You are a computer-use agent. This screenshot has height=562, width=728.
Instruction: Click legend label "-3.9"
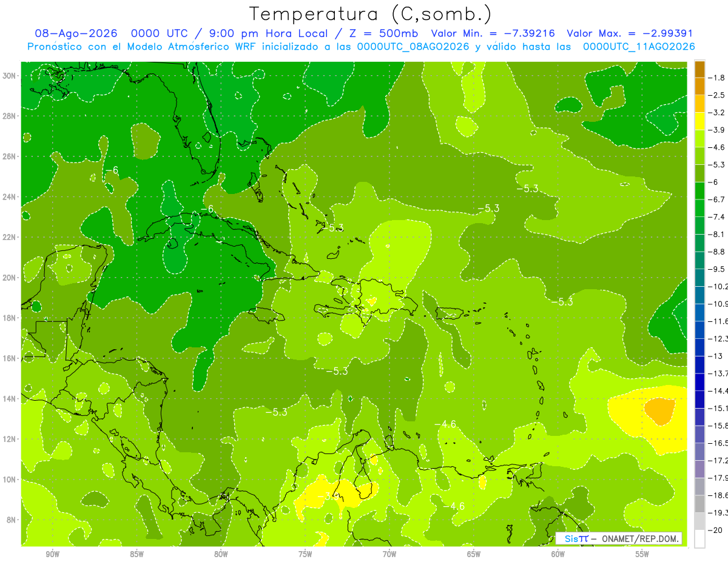click(x=717, y=130)
